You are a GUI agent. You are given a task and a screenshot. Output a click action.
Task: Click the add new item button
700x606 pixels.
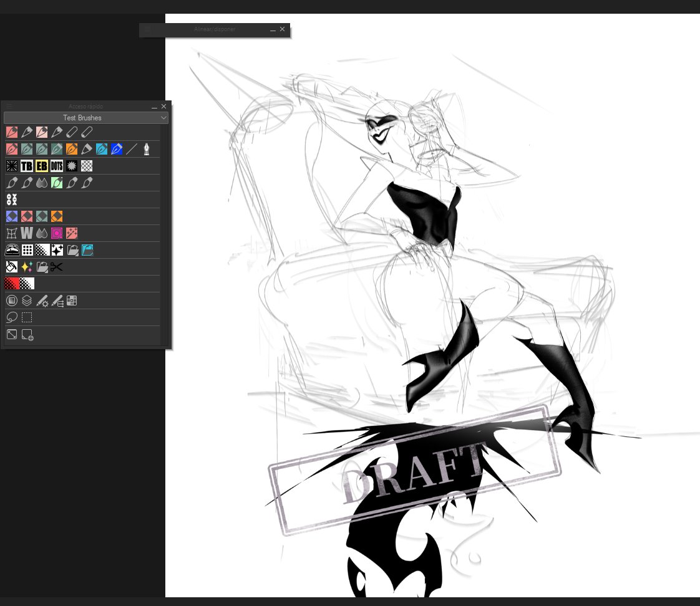[x=27, y=334]
